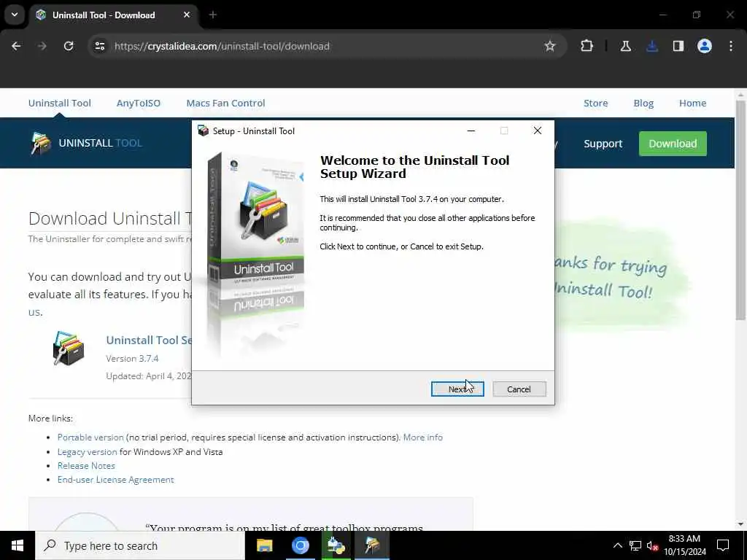Click the page vertical scrollbar thumb

coord(740,209)
